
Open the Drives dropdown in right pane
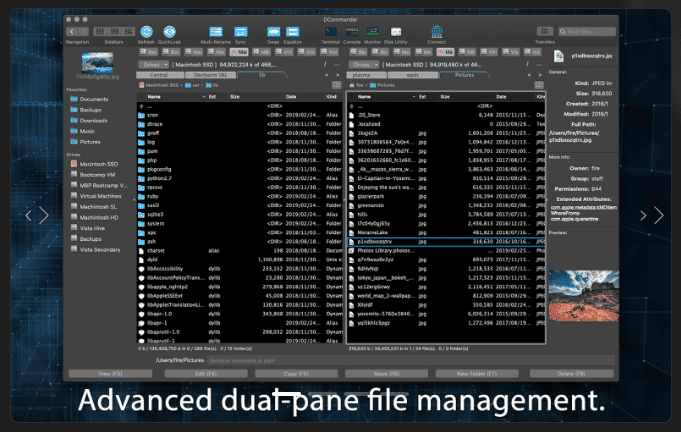click(364, 64)
